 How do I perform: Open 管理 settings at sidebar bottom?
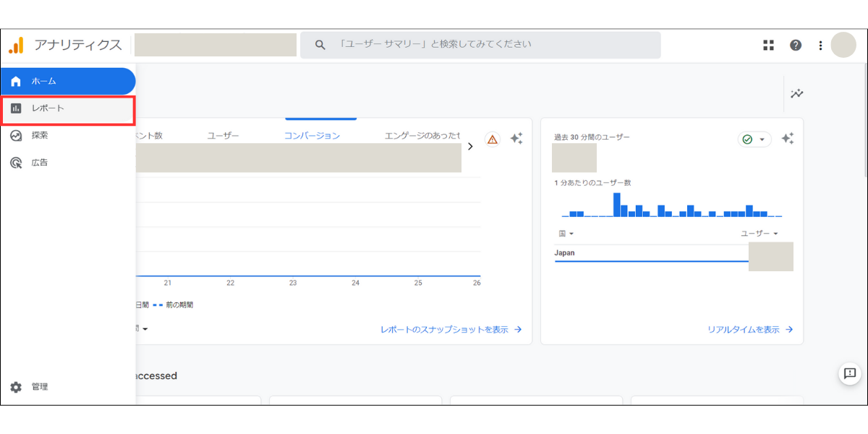click(x=68, y=387)
